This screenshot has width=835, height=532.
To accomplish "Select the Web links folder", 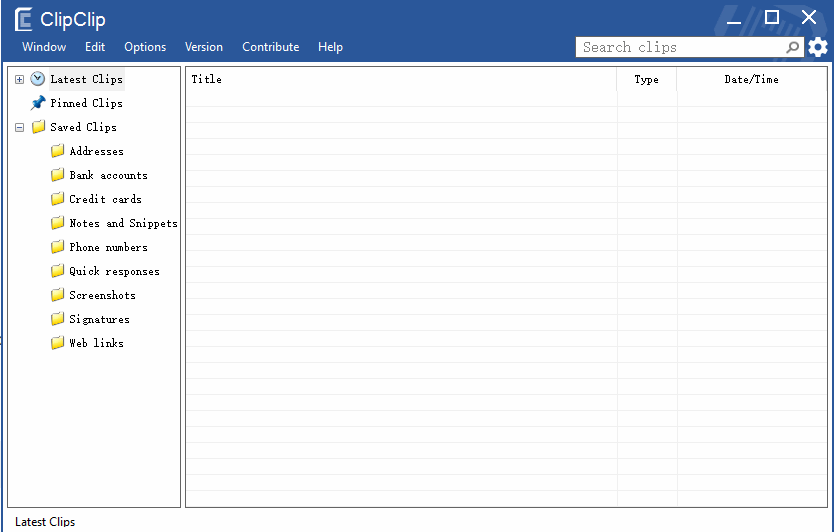I will tap(96, 343).
